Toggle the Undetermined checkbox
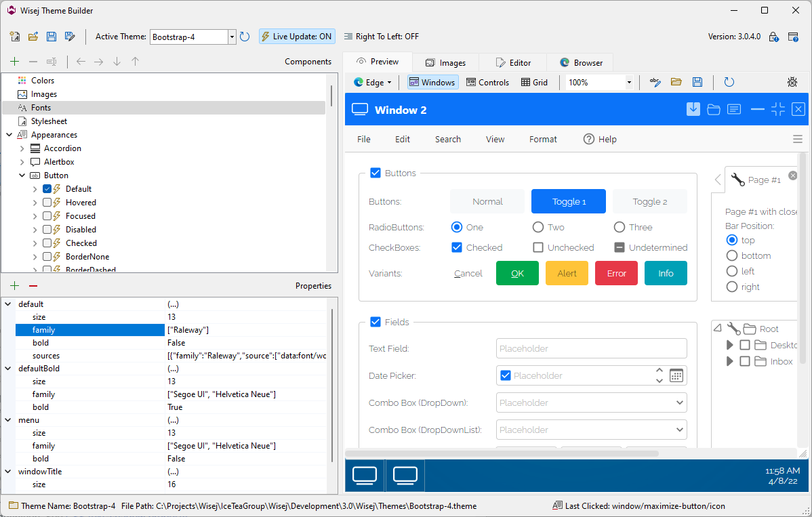Screen dimensions: 812x517 (620, 247)
